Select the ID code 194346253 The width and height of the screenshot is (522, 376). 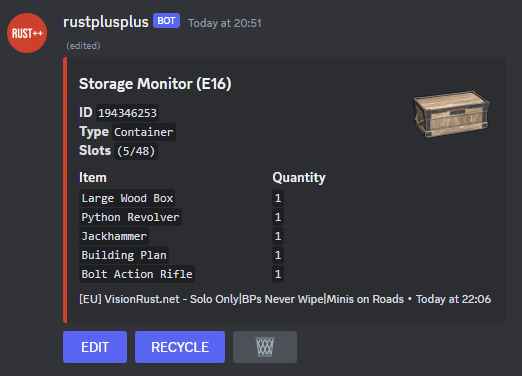[127, 113]
